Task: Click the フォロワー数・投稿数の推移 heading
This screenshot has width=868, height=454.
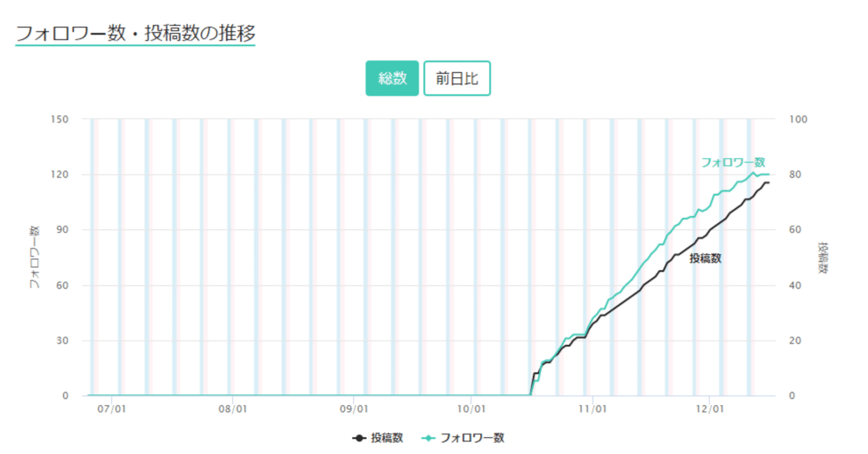Action: [x=136, y=33]
